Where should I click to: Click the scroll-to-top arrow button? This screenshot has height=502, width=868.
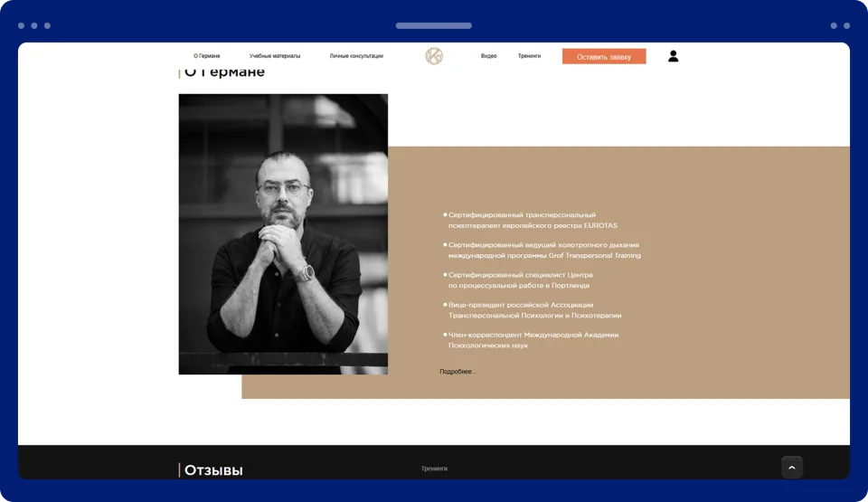tap(792, 467)
